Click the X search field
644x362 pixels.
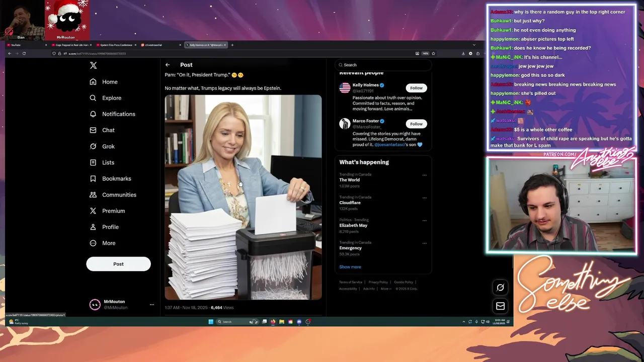(383, 65)
